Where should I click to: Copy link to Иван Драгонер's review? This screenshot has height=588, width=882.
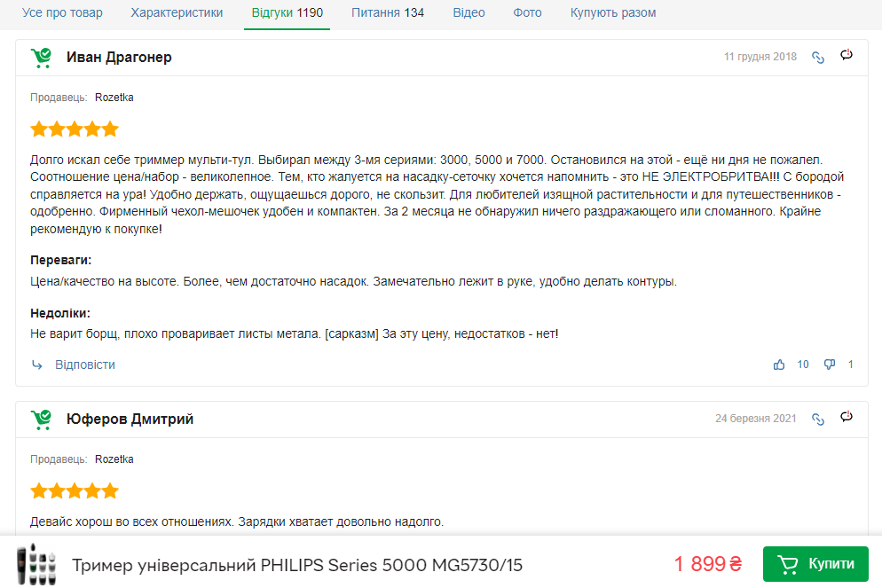(x=818, y=58)
